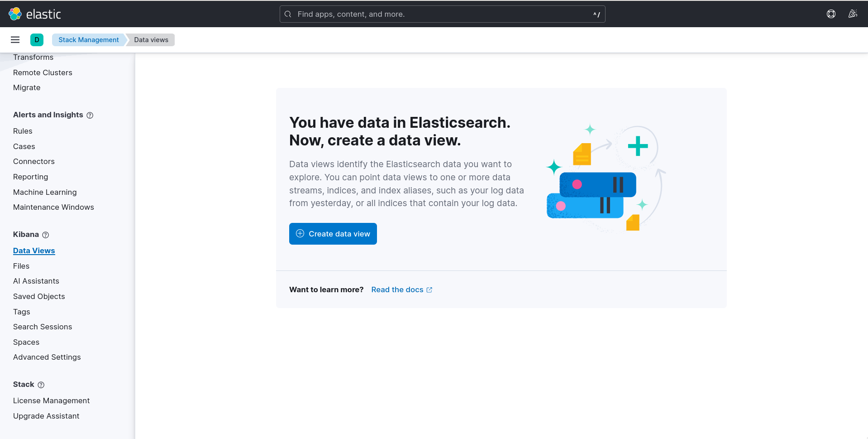Click the Data views breadcrumb
This screenshot has height=439, width=868.
151,40
